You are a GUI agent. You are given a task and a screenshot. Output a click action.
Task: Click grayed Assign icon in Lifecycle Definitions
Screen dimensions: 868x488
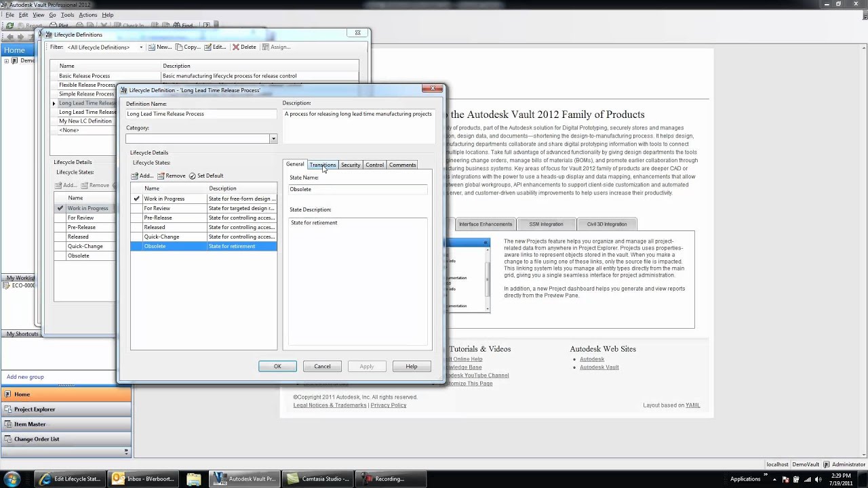click(x=266, y=47)
